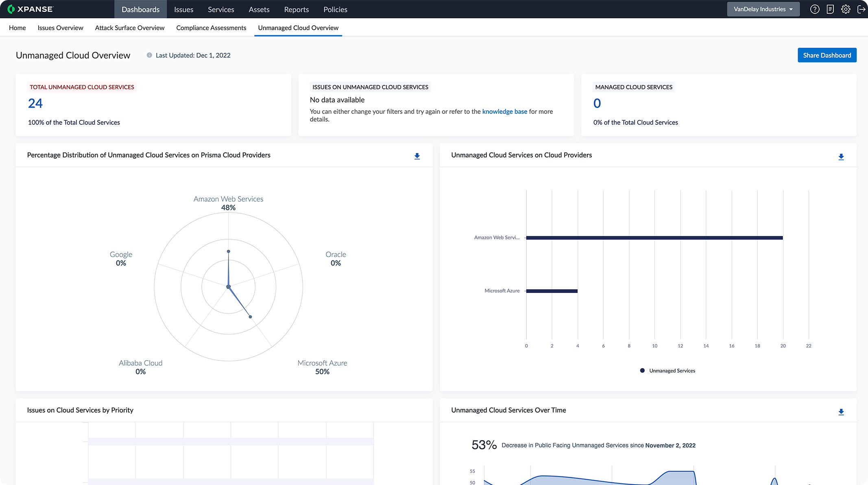Click the Microsoft Azure bar in chart

pyautogui.click(x=552, y=291)
